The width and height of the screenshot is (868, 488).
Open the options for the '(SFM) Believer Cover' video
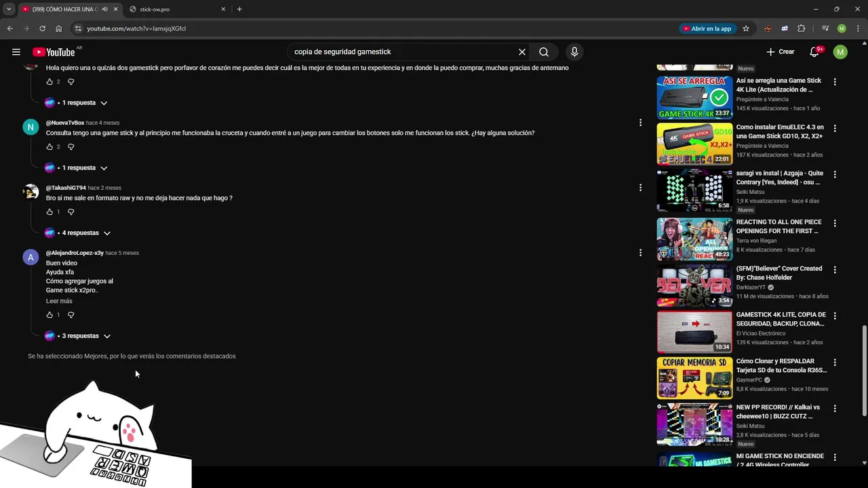pyautogui.click(x=835, y=270)
